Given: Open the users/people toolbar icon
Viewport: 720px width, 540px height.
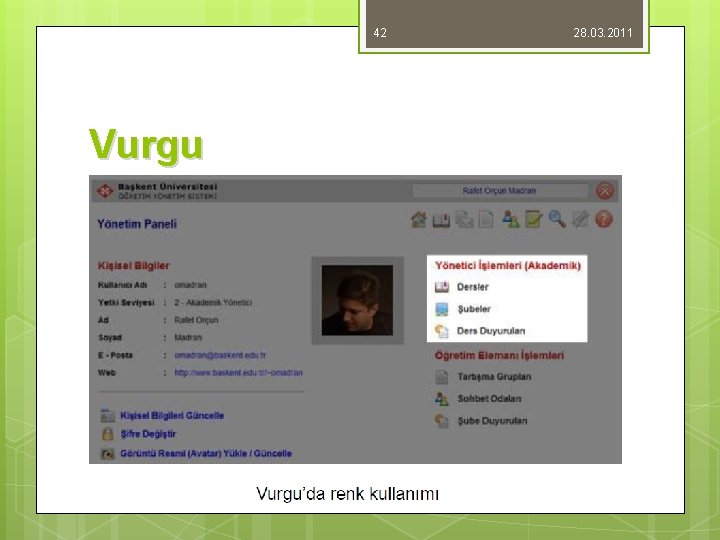Looking at the screenshot, I should click(x=511, y=219).
